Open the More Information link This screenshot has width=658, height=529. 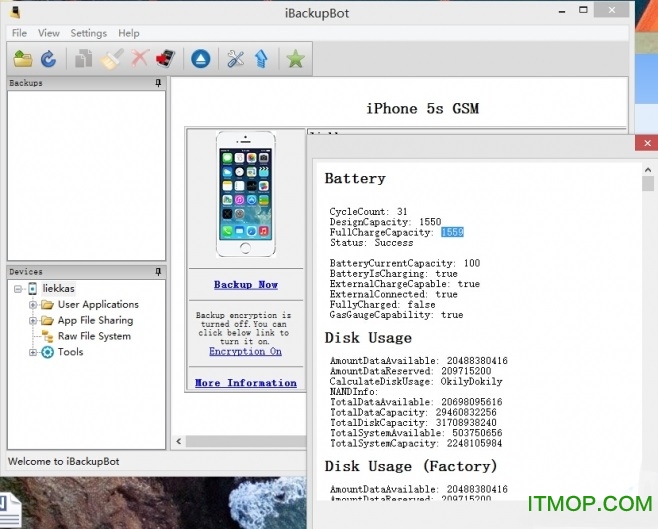(246, 383)
